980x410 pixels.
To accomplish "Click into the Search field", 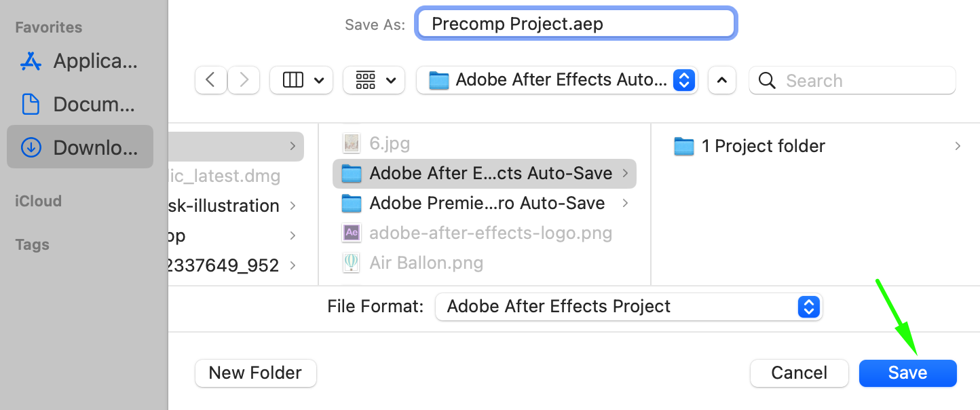I will point(852,80).
